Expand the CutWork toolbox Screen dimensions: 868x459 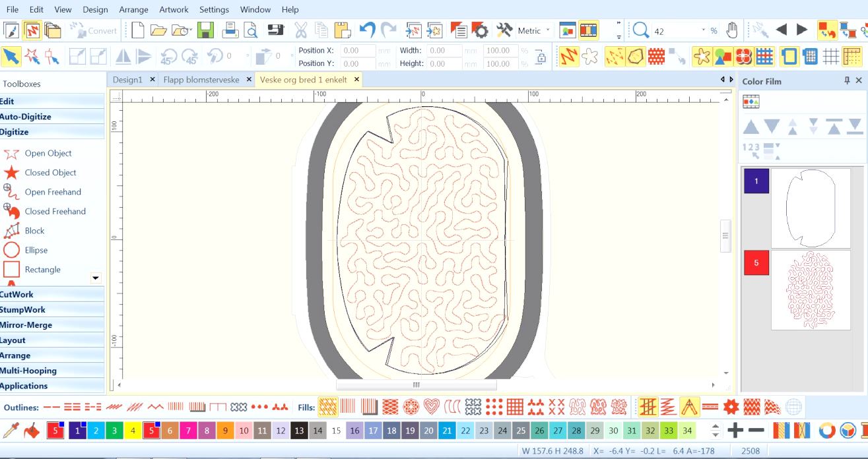point(52,294)
